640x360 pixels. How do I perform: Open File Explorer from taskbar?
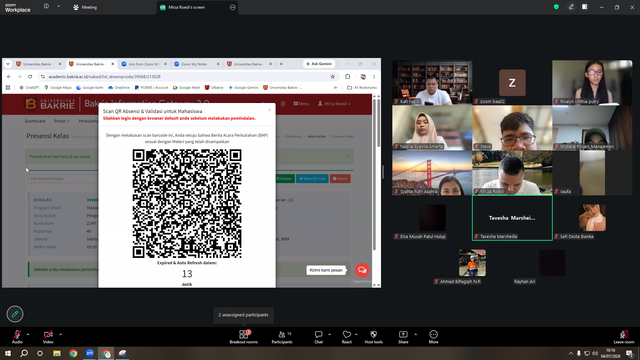(57, 353)
